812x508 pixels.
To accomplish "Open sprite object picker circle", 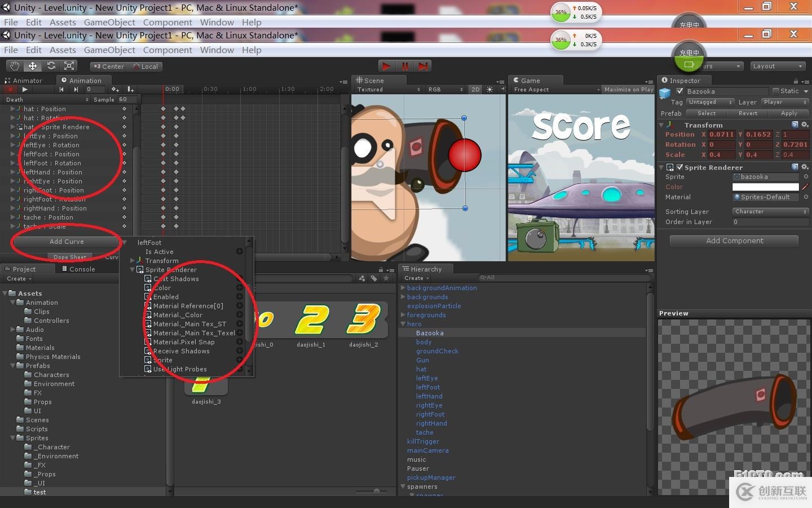I will (806, 177).
